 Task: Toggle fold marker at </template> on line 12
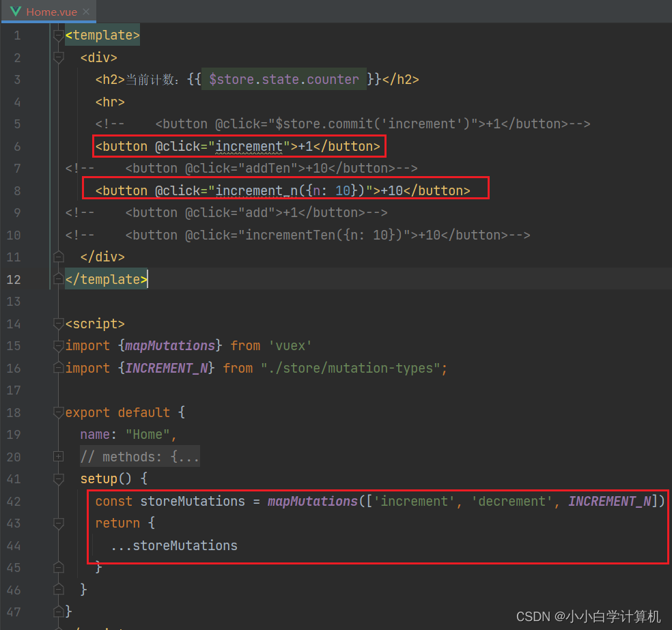pyautogui.click(x=59, y=279)
